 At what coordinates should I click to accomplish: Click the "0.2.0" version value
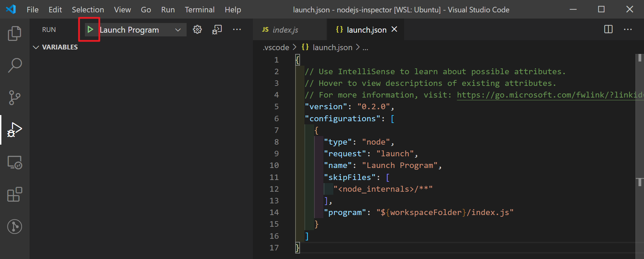pyautogui.click(x=374, y=107)
